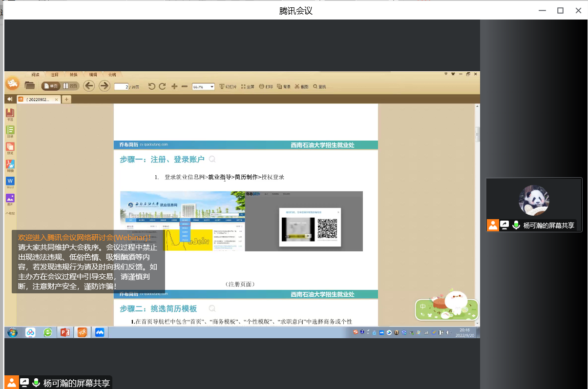Click the webinar welcome notice overlay

click(x=88, y=262)
